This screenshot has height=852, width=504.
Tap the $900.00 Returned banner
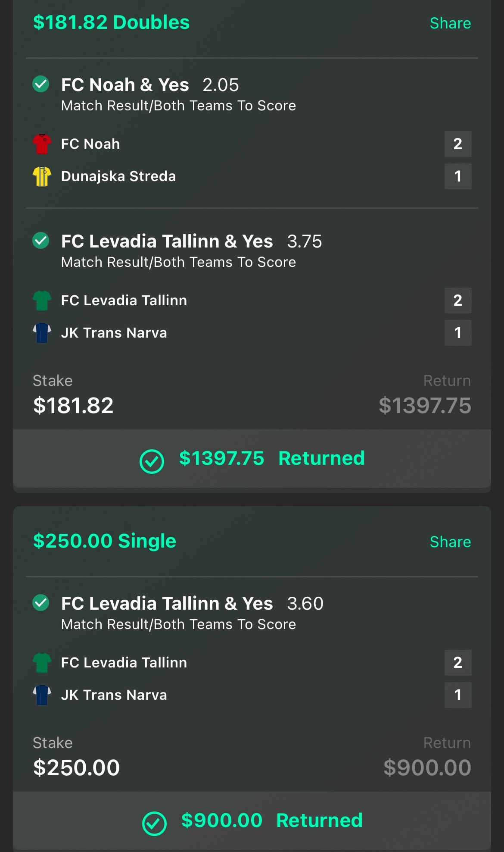click(x=252, y=821)
